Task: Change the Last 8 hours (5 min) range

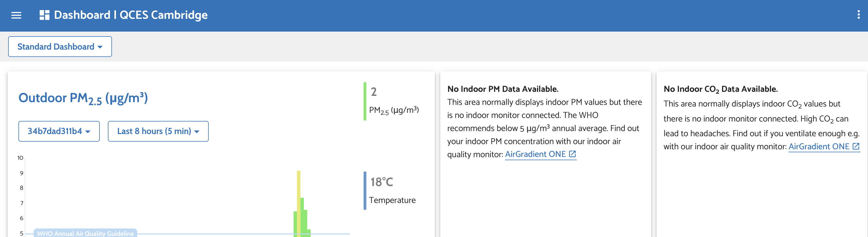Action: tap(158, 131)
